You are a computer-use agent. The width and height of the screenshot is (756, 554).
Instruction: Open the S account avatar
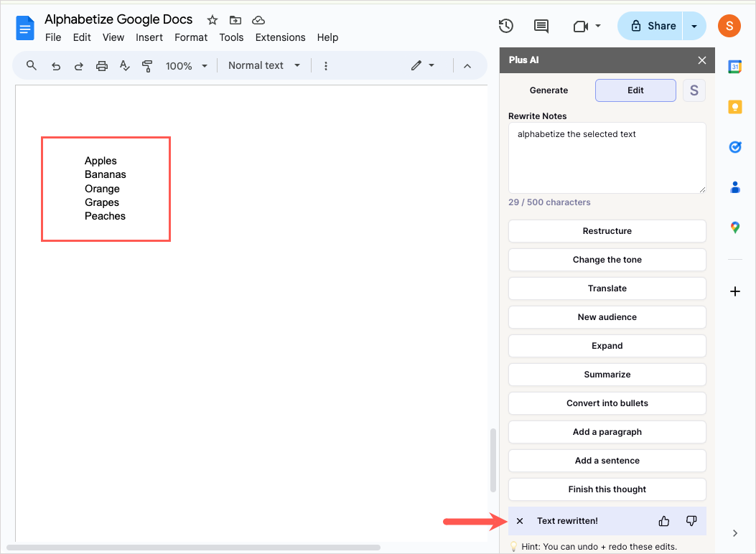click(x=729, y=26)
